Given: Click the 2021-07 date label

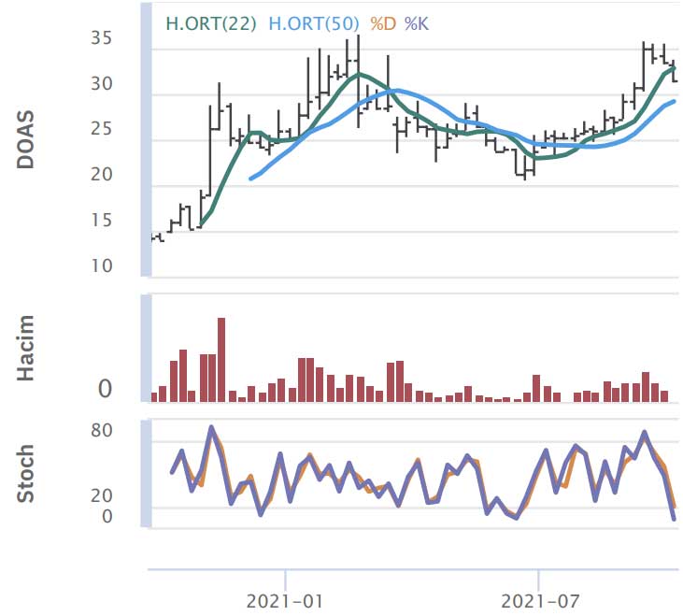Looking at the screenshot, I should (x=540, y=602).
